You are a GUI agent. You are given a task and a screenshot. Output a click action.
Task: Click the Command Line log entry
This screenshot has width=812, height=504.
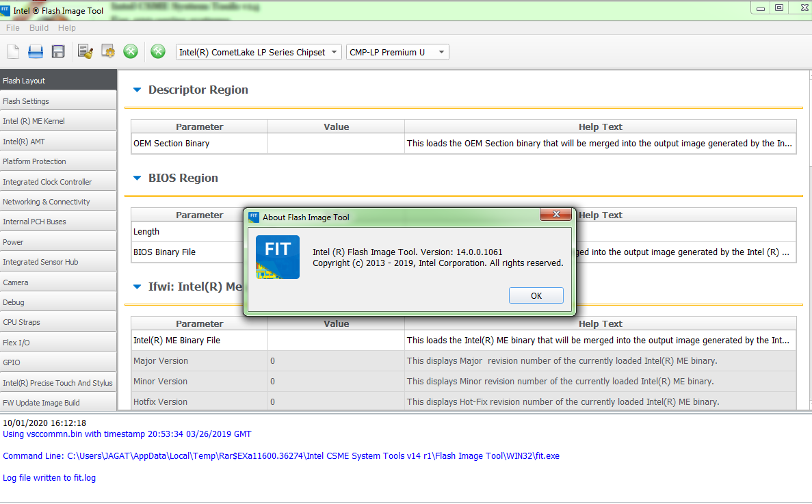(281, 456)
